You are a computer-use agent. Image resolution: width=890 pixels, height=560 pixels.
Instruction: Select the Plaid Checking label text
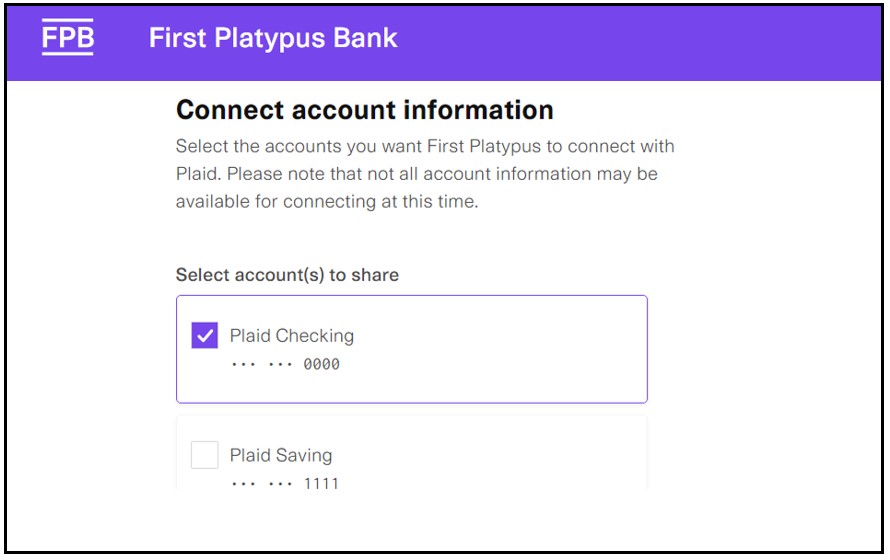pyautogui.click(x=292, y=335)
